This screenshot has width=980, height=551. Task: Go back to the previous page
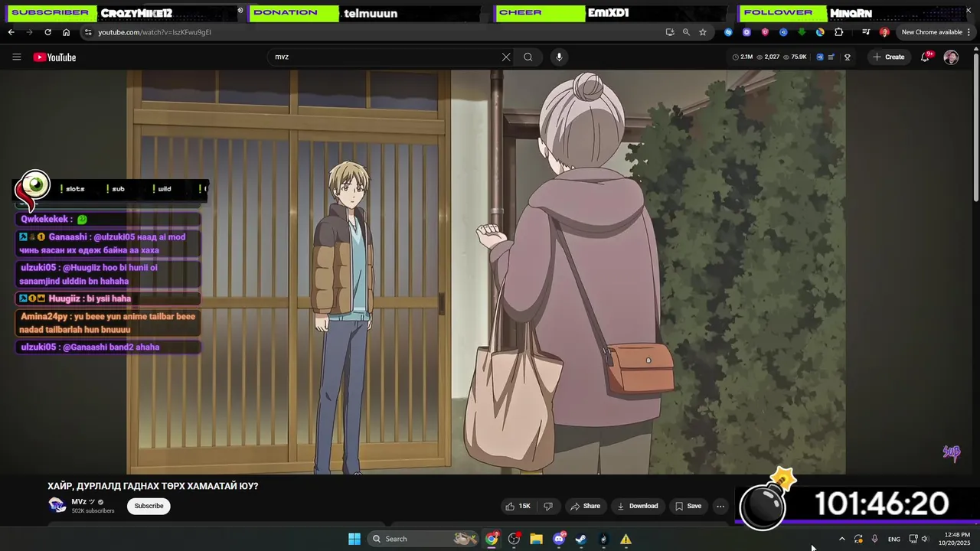click(11, 32)
